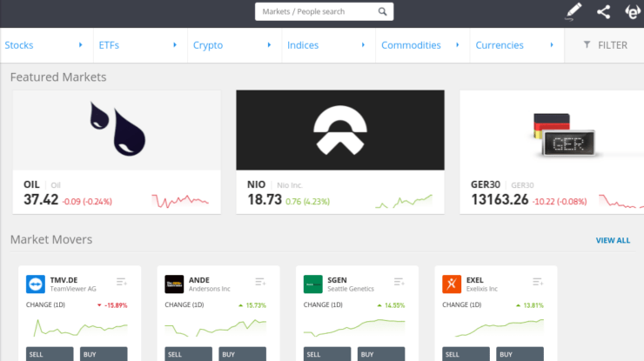
Task: Expand the Crypto category arrow
Action: pos(269,44)
